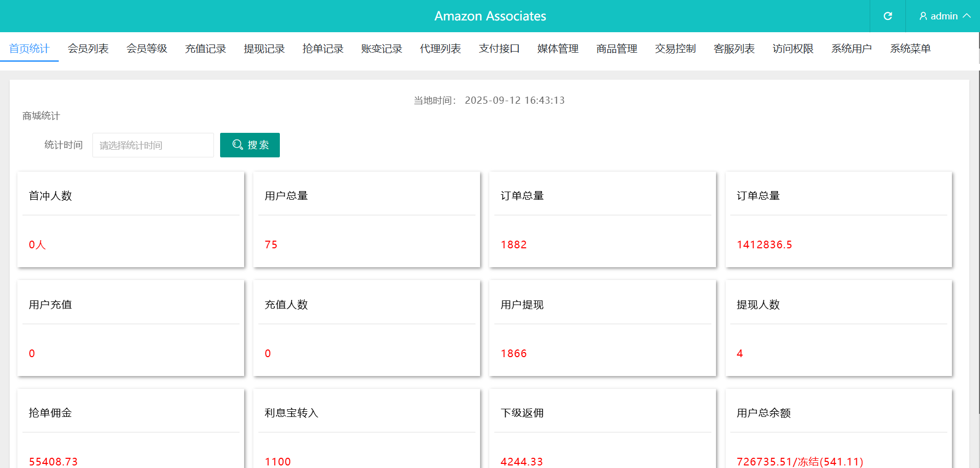Image resolution: width=980 pixels, height=468 pixels.
Task: Select the 提现记录 tab
Action: (264, 49)
